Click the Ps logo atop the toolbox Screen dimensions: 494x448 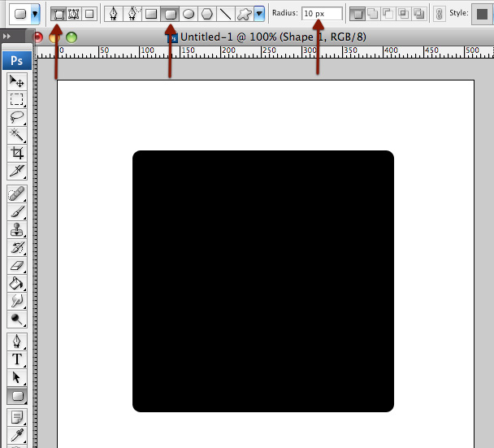coord(17,60)
